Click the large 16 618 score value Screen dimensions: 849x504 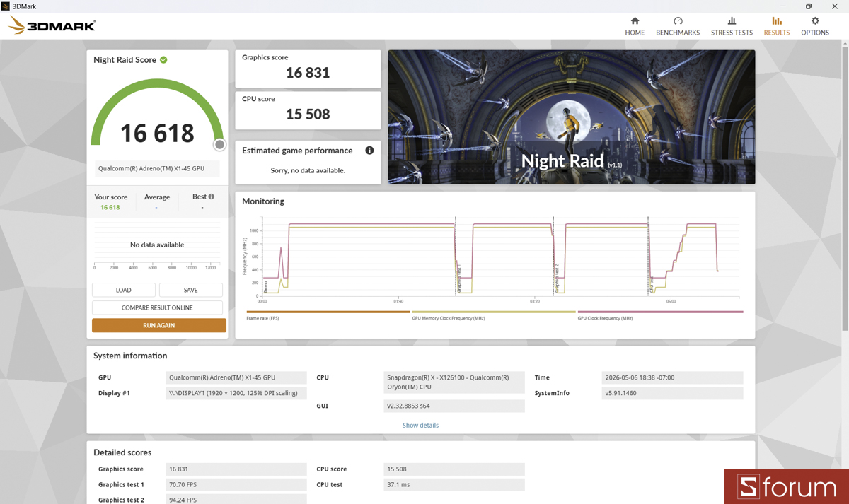tap(157, 133)
